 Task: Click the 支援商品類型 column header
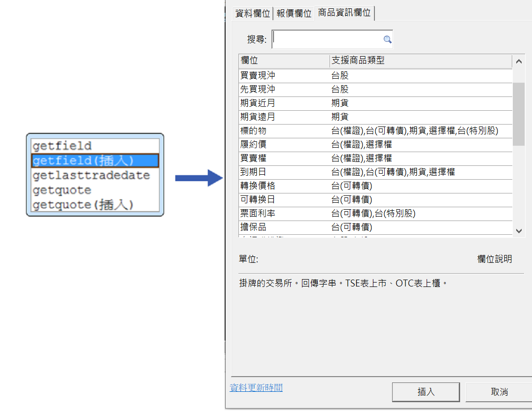point(421,61)
